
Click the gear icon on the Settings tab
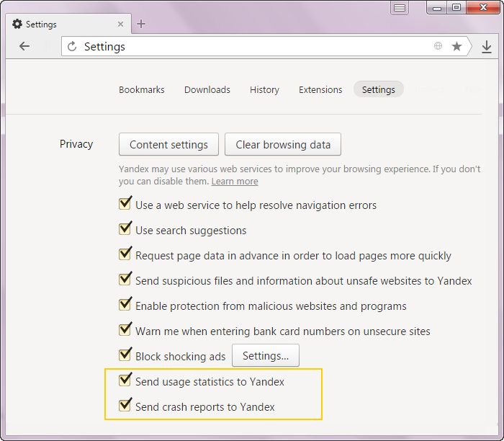(x=17, y=24)
